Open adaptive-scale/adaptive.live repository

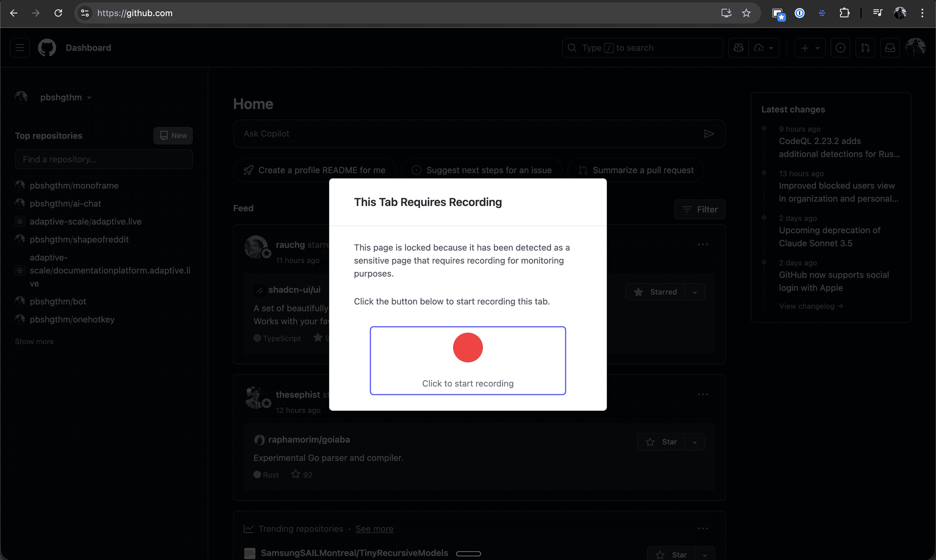pyautogui.click(x=86, y=221)
